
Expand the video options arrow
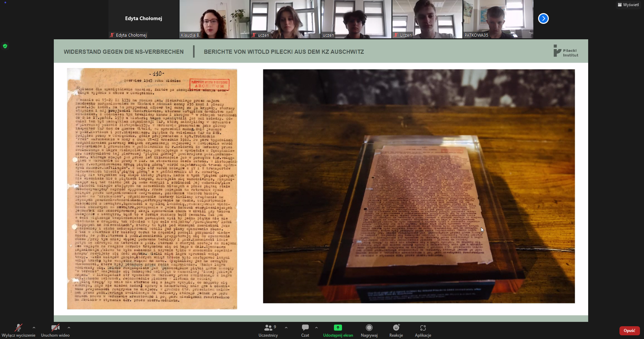[69, 327]
